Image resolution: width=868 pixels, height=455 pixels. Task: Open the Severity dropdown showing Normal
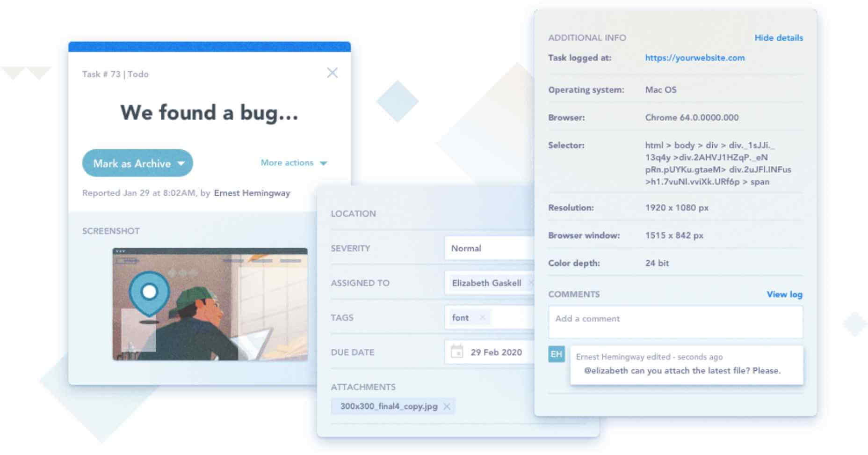click(x=489, y=248)
